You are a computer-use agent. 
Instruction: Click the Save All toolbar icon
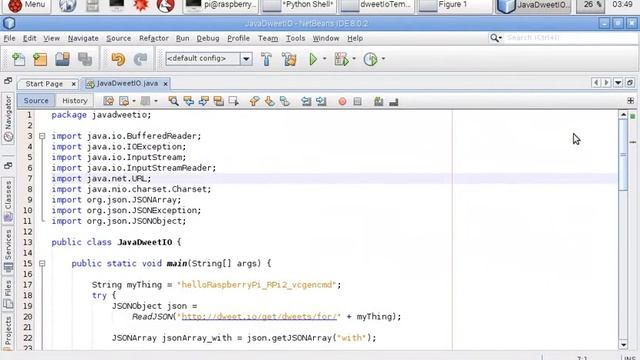coord(85,59)
